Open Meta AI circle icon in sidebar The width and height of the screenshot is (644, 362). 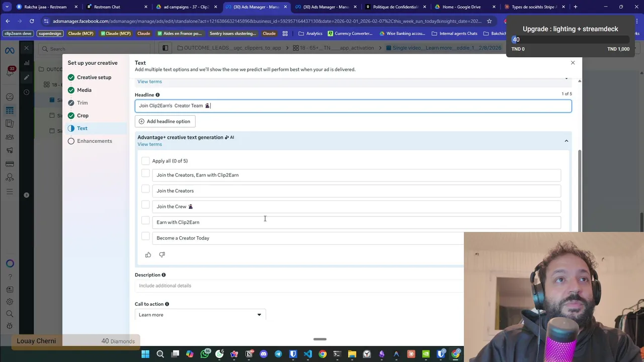(10, 263)
